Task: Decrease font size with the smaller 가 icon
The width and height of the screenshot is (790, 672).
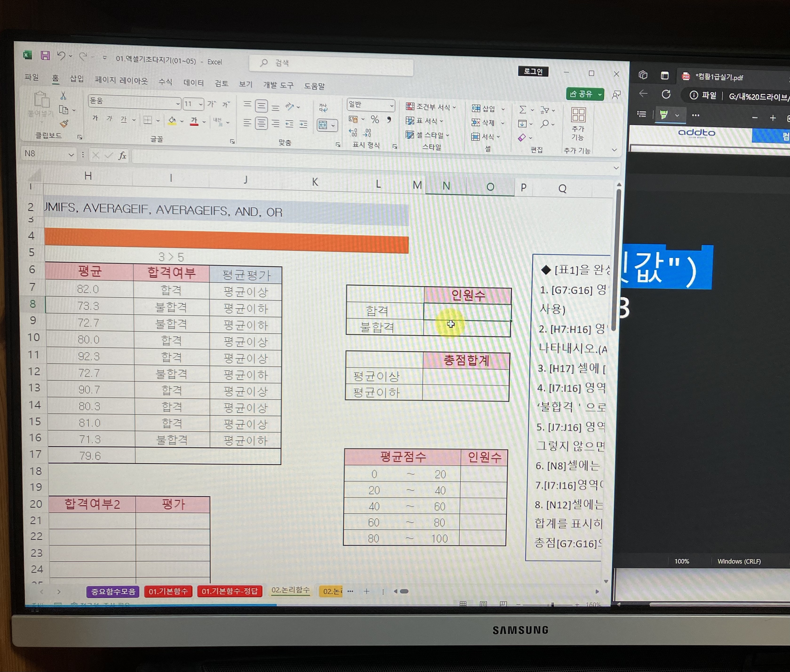Action: (226, 104)
